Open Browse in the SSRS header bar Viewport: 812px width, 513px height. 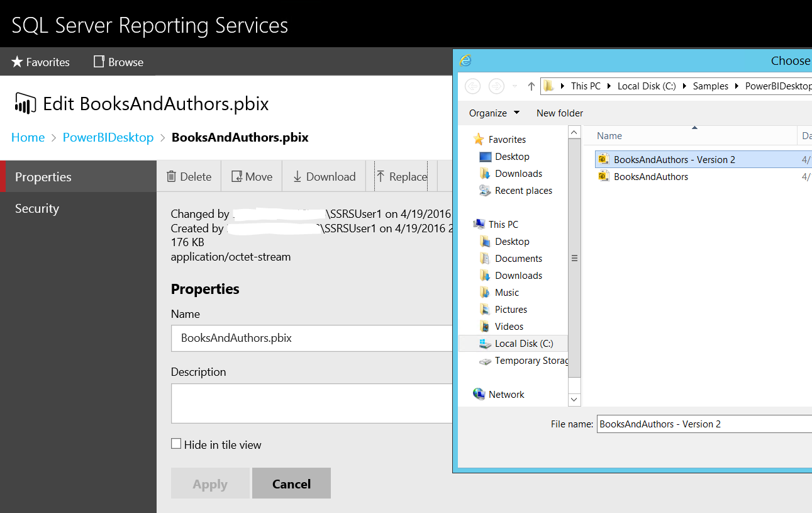click(x=119, y=62)
